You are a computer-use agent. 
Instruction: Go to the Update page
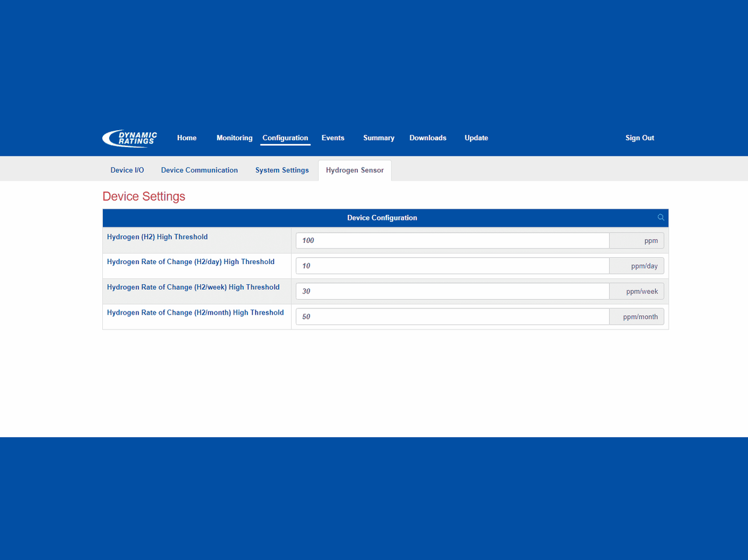point(476,138)
